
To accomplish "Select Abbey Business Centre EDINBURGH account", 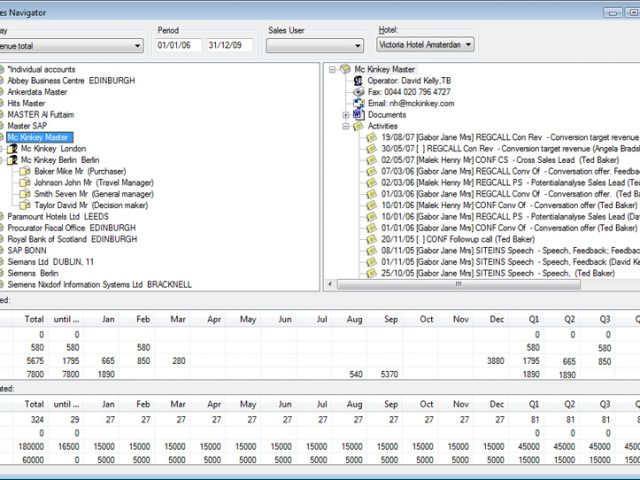I will 71,80.
